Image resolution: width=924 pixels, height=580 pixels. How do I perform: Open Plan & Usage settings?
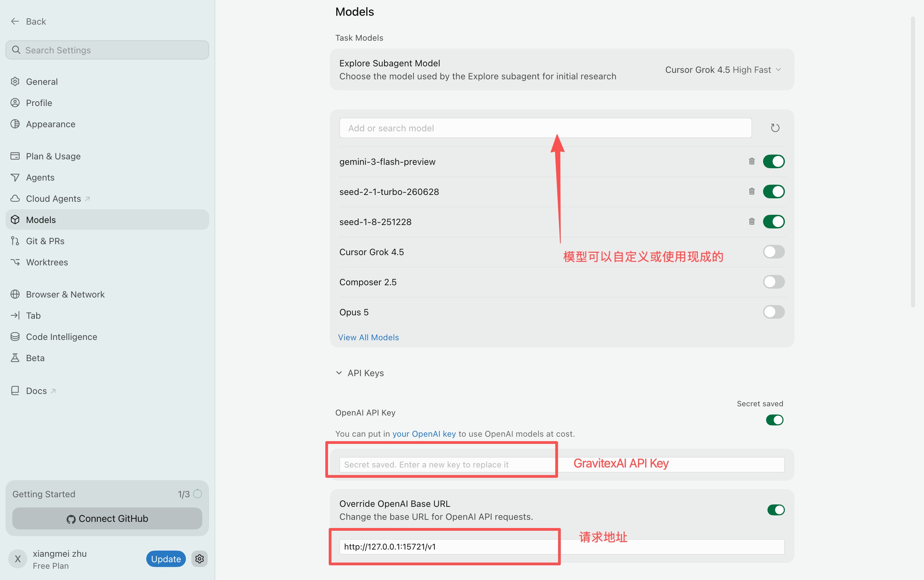[x=107, y=156]
